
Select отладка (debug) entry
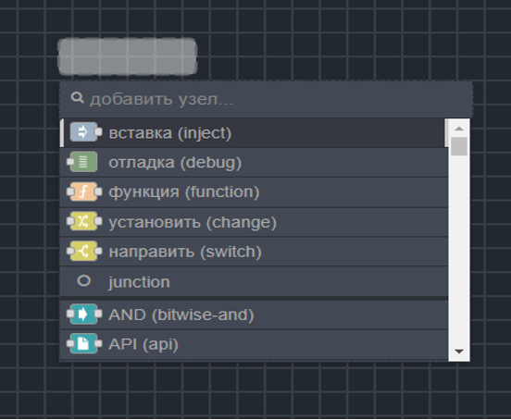[254, 163]
